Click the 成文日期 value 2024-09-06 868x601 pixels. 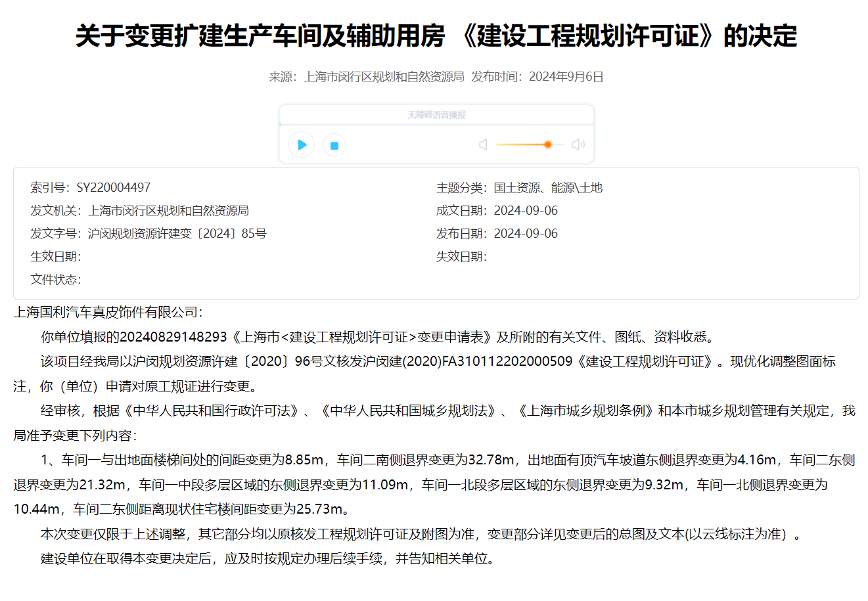[x=526, y=211]
